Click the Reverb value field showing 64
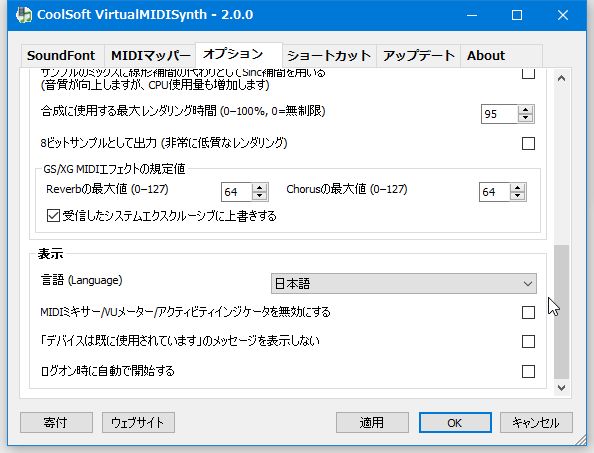Image resolution: width=594 pixels, height=453 pixels. click(x=236, y=192)
